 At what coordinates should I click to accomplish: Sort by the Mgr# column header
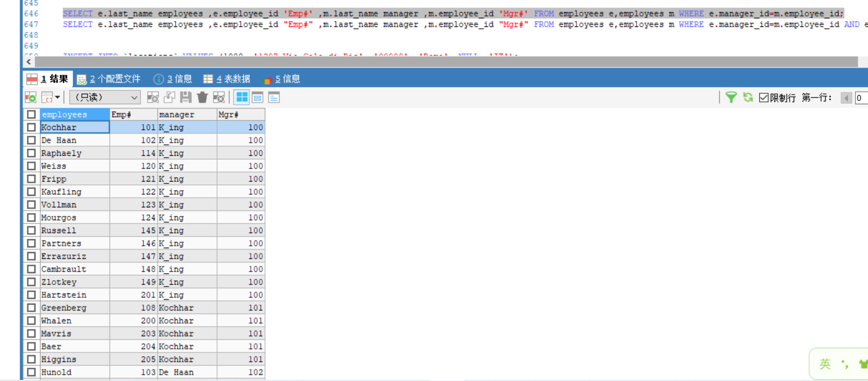(240, 114)
